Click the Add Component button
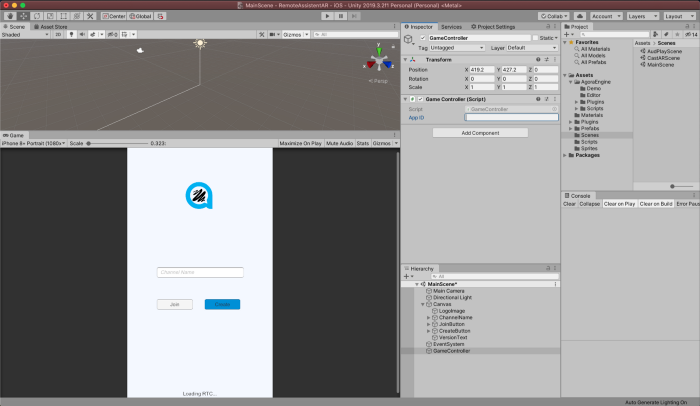 point(480,133)
